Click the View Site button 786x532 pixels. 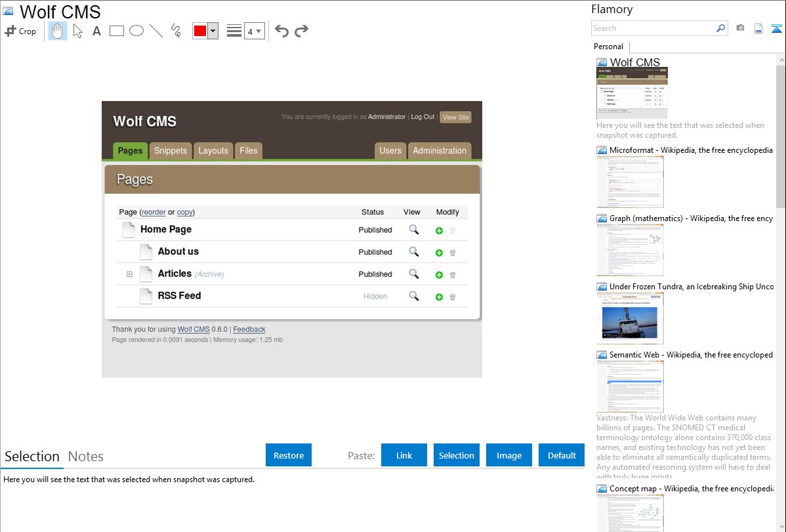pyautogui.click(x=456, y=117)
